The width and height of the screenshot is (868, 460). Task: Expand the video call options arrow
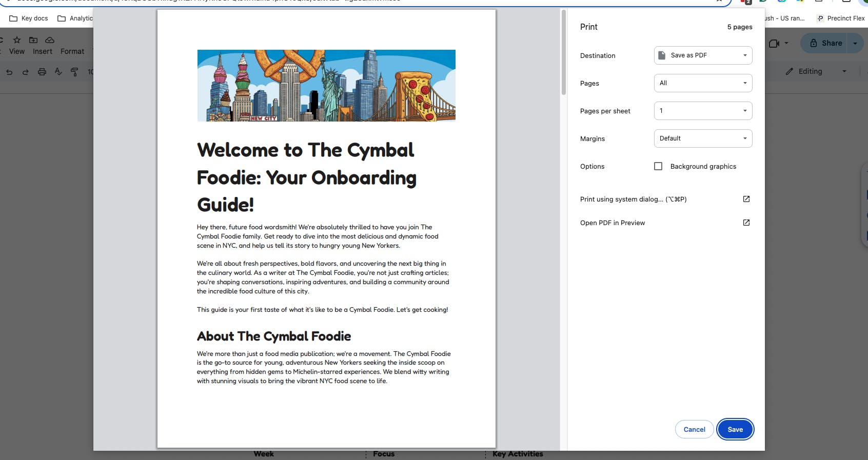786,44
